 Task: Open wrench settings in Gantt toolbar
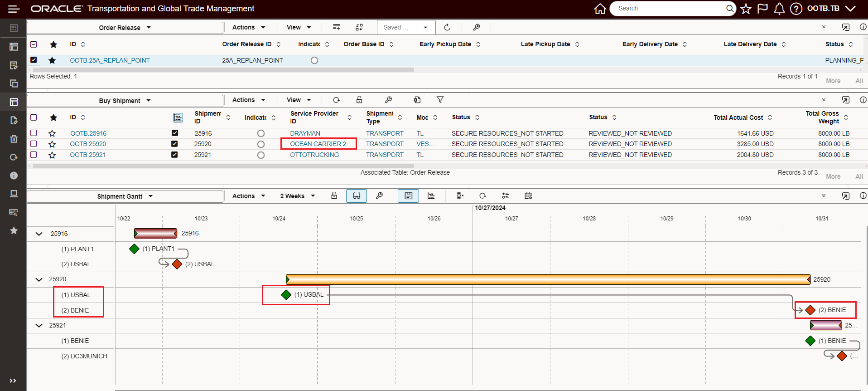[x=379, y=195]
